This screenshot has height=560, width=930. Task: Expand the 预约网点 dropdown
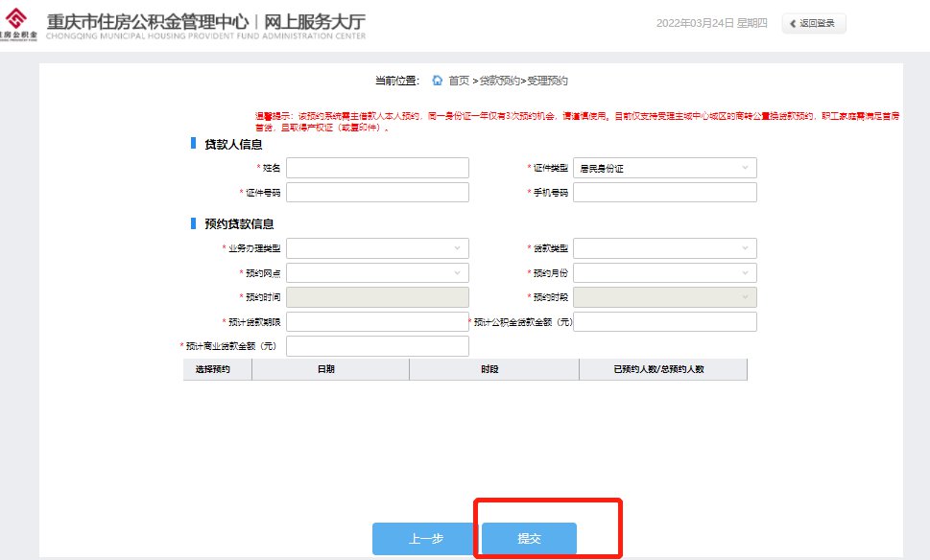point(377,273)
